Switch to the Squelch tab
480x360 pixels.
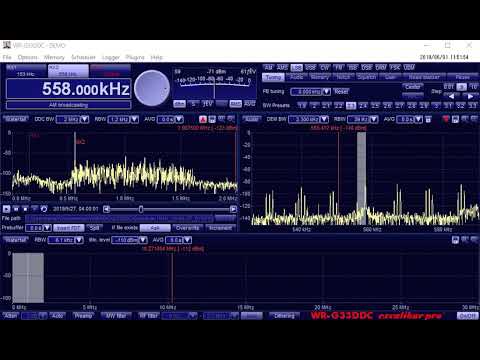click(x=367, y=77)
